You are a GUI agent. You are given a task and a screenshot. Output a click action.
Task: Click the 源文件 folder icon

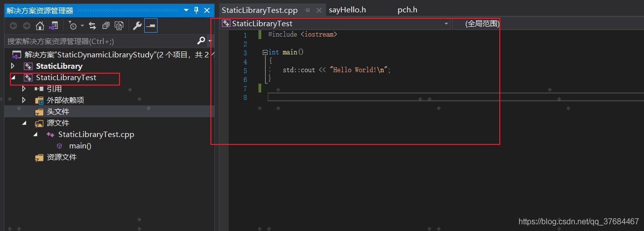[x=39, y=123]
